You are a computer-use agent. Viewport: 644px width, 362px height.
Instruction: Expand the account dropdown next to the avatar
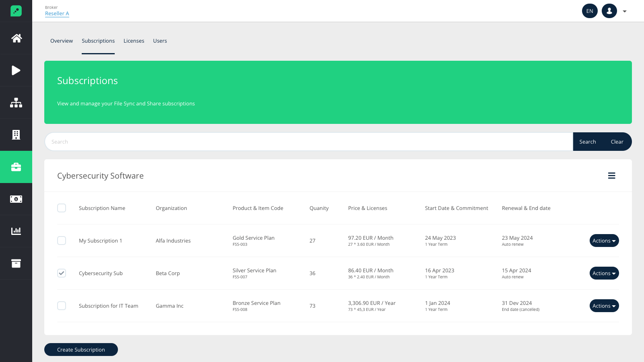[x=624, y=11]
